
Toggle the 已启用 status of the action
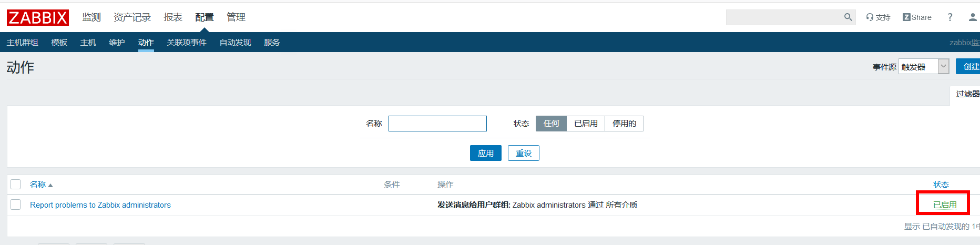coord(945,205)
